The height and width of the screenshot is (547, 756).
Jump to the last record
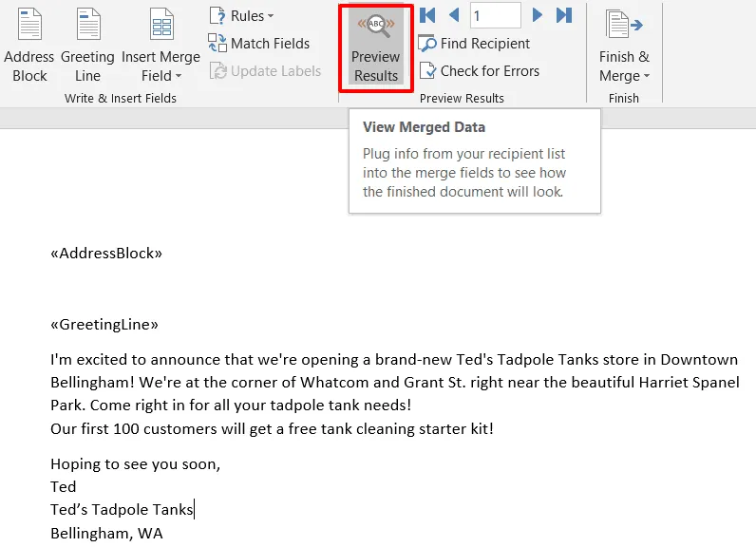coord(563,15)
